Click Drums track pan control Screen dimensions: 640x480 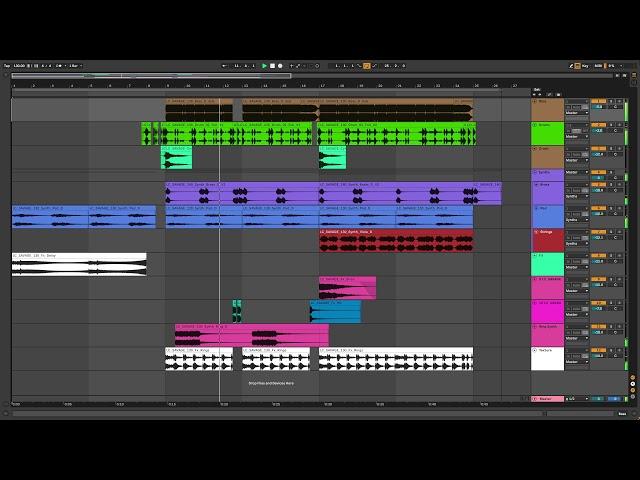click(x=616, y=131)
